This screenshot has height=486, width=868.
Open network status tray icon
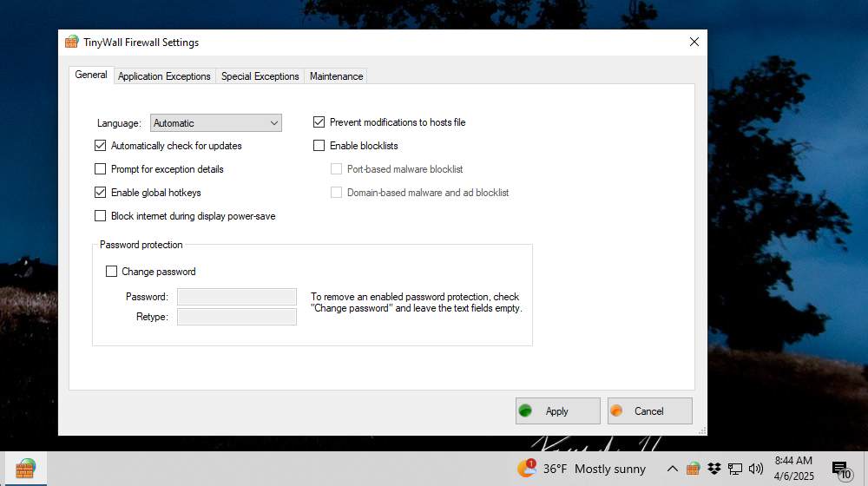click(734, 469)
